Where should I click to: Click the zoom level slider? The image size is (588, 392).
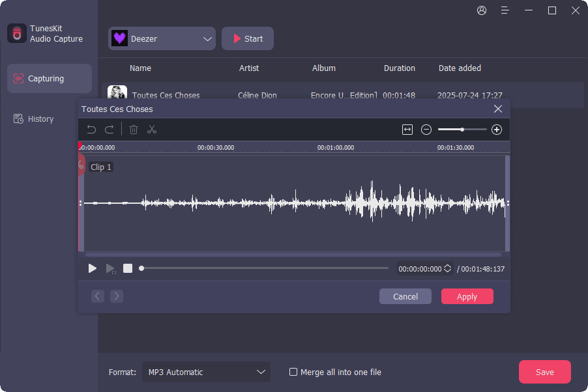tap(462, 130)
